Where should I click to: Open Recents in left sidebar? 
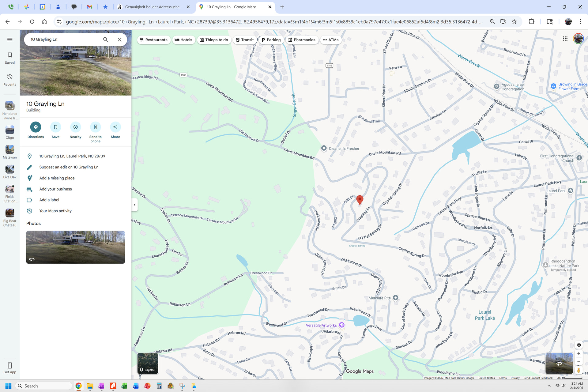point(10,80)
